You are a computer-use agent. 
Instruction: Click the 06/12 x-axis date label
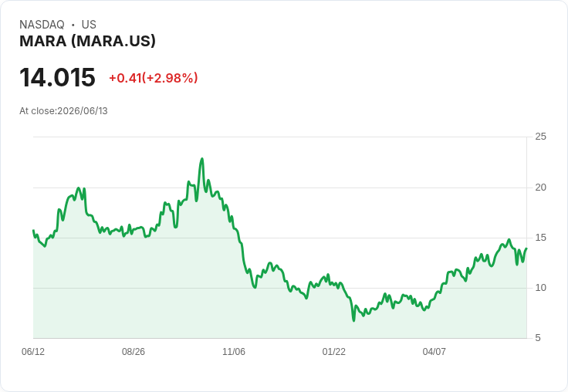point(33,351)
